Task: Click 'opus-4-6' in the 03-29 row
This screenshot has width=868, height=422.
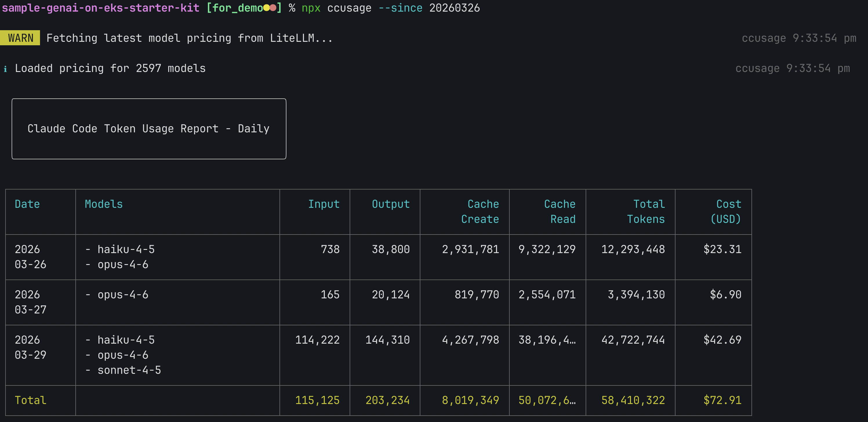Action: [x=123, y=355]
